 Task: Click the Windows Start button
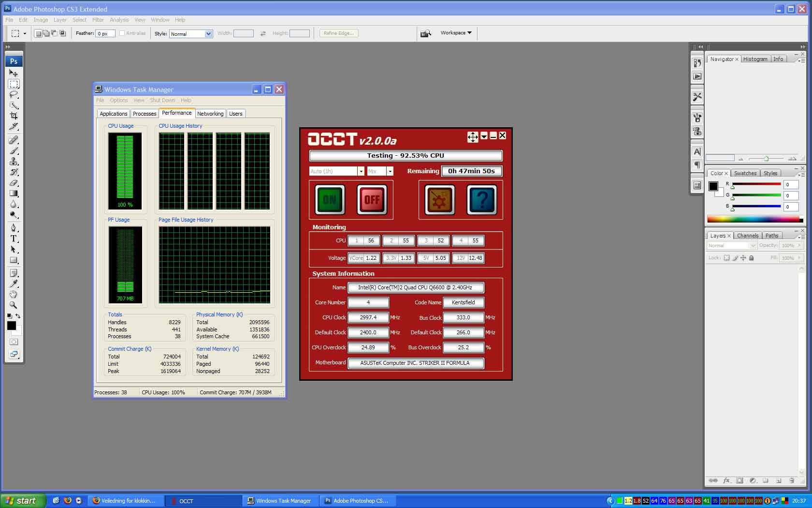23,501
